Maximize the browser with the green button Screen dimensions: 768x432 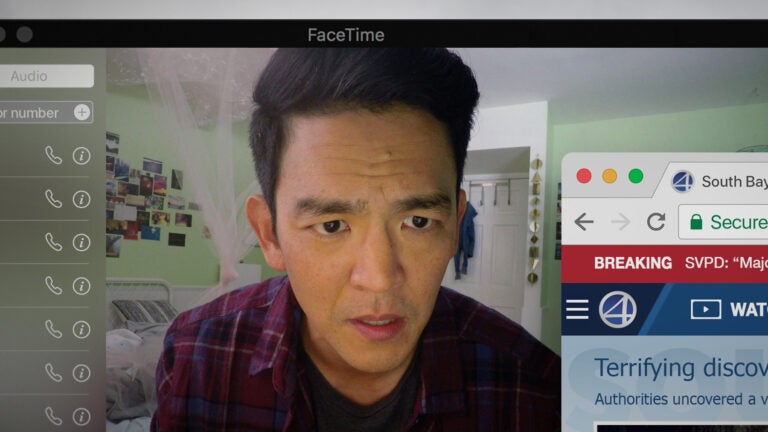coord(636,176)
